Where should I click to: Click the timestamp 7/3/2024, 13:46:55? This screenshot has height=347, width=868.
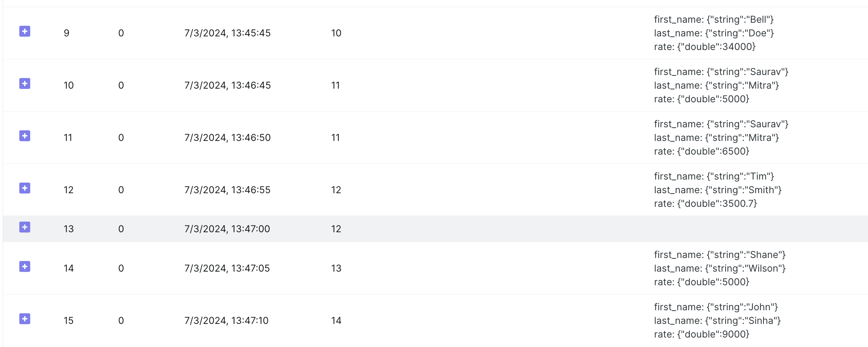click(x=227, y=190)
